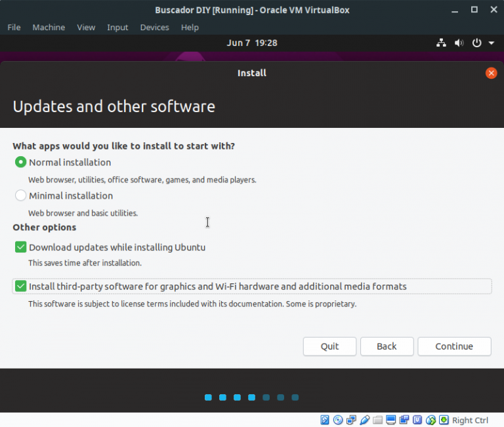Click the display monitor icon in status bar
Screen dimensions: 504x427
(x=391, y=420)
